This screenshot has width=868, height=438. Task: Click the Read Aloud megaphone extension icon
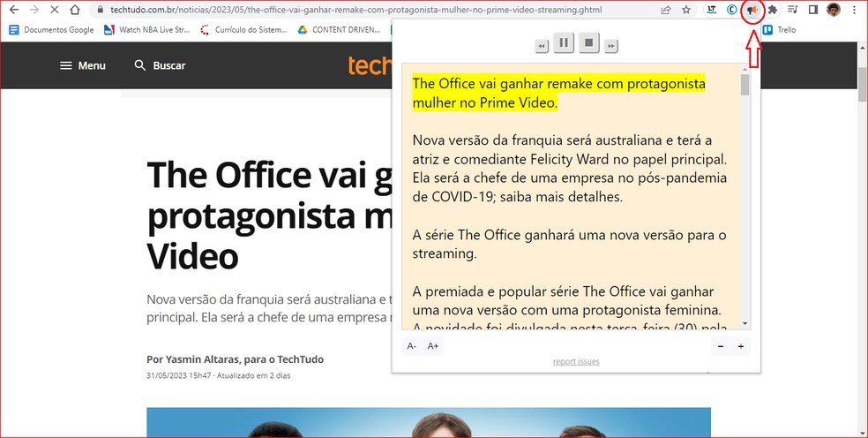[752, 10]
